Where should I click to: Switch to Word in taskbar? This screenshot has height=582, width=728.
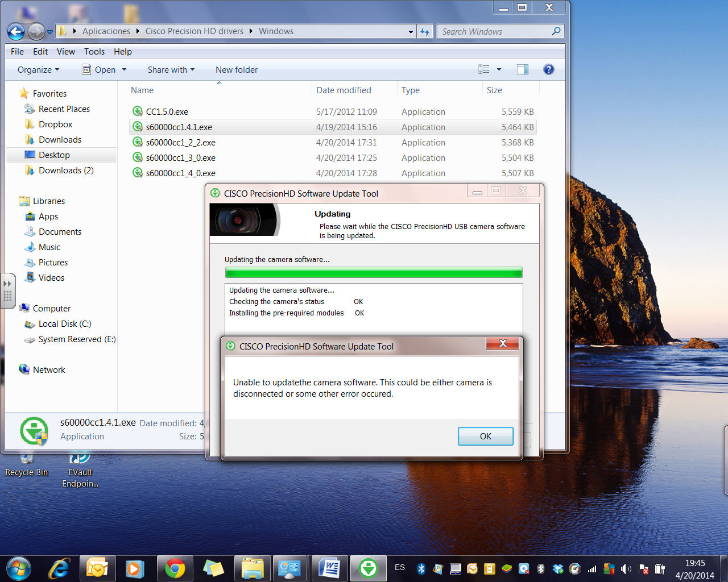pyautogui.click(x=329, y=568)
